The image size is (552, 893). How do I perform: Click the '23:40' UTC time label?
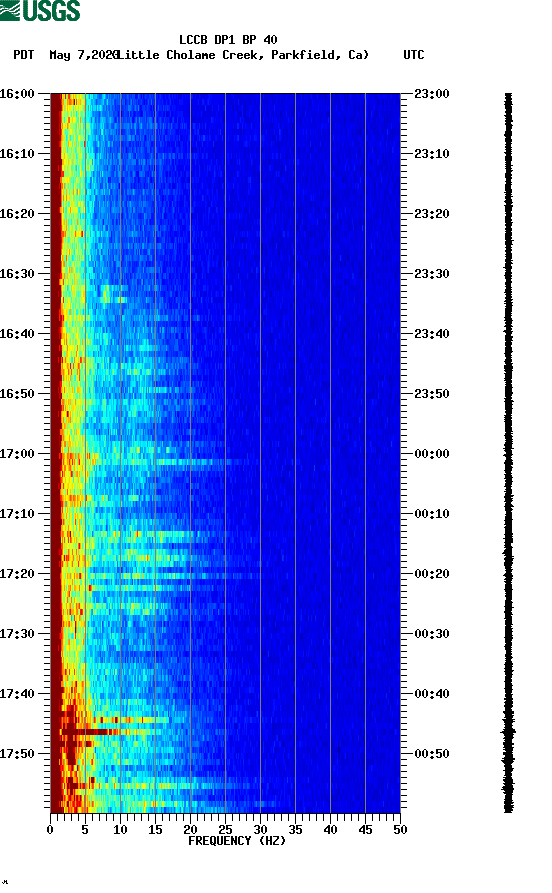click(x=432, y=334)
